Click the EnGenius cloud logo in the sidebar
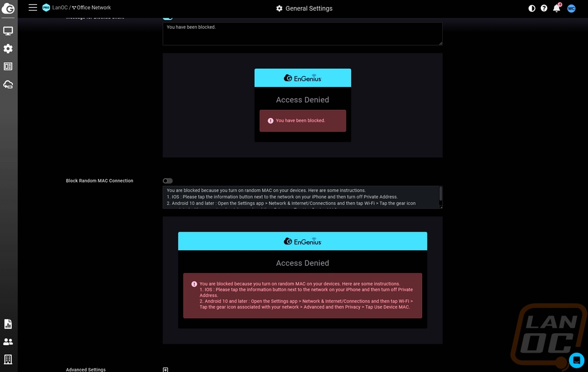Screen dimensions: 588x372 tap(8, 8)
